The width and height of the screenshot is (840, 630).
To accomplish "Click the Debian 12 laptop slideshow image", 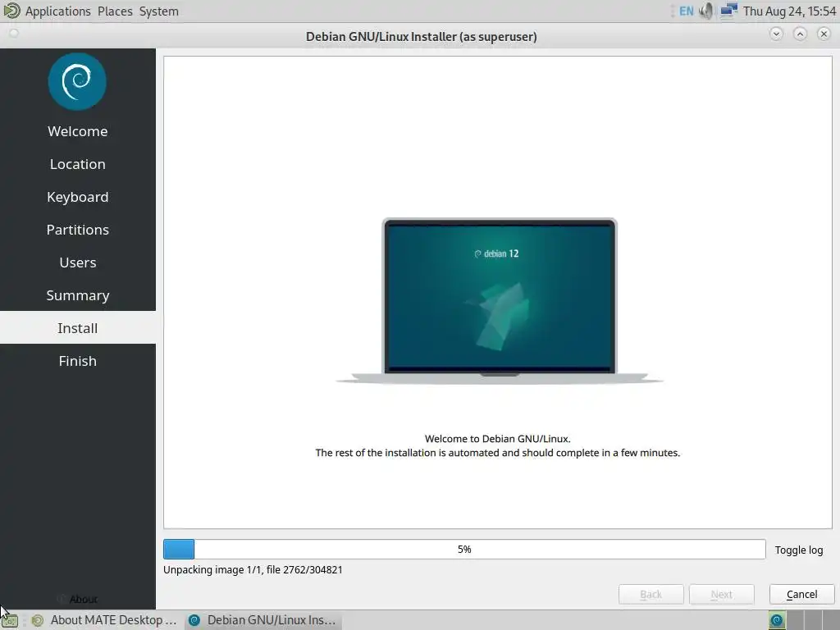I will coord(500,300).
